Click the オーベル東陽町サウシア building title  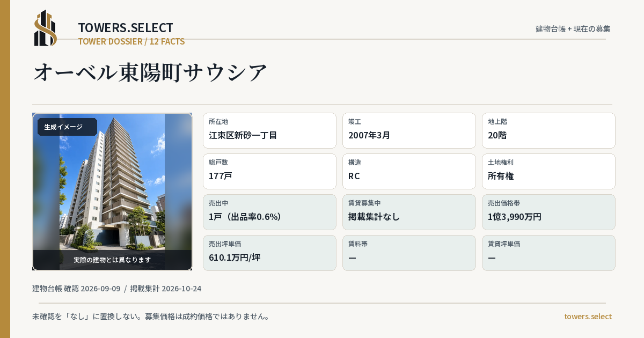(150, 72)
